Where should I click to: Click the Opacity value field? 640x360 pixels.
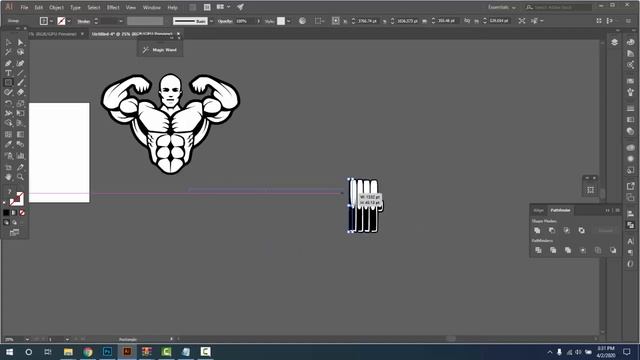tap(244, 21)
